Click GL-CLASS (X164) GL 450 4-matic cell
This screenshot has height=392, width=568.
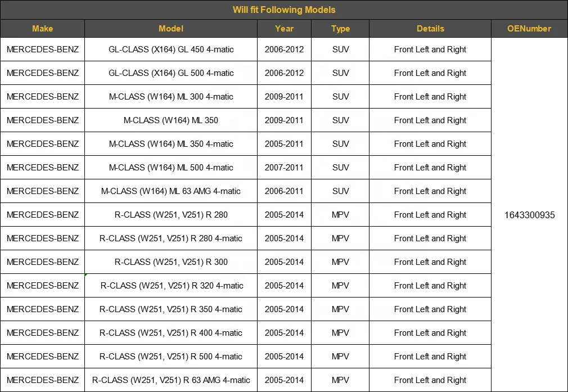click(171, 49)
